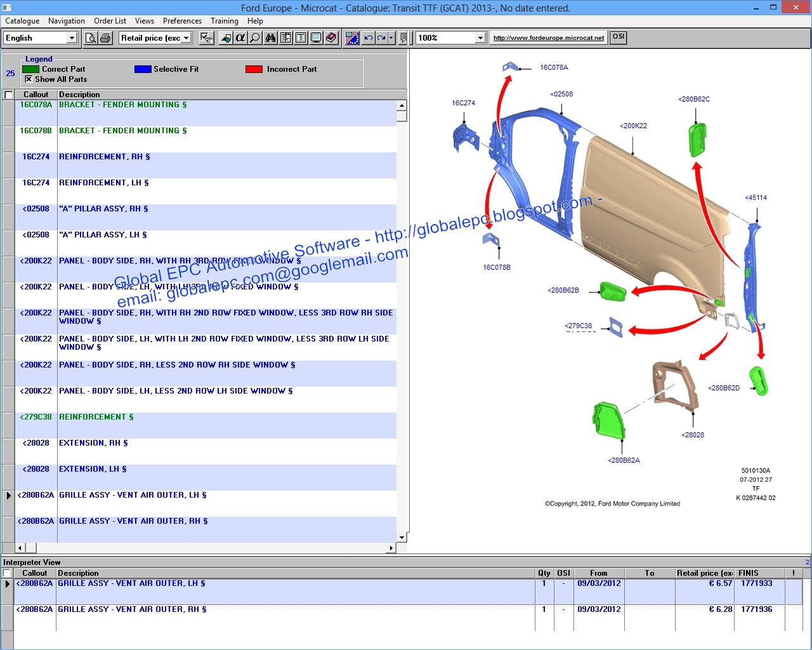Open the Navigation menu
This screenshot has height=650, width=812.
click(x=67, y=21)
